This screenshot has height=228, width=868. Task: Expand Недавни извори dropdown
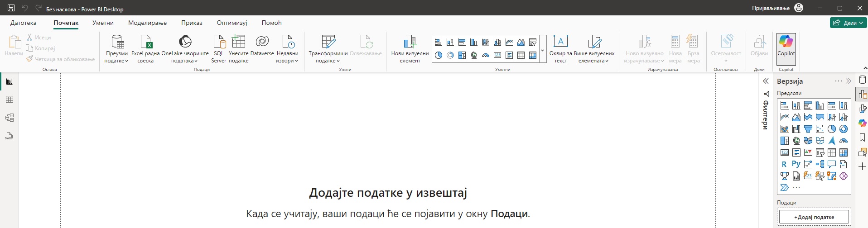coord(287,61)
